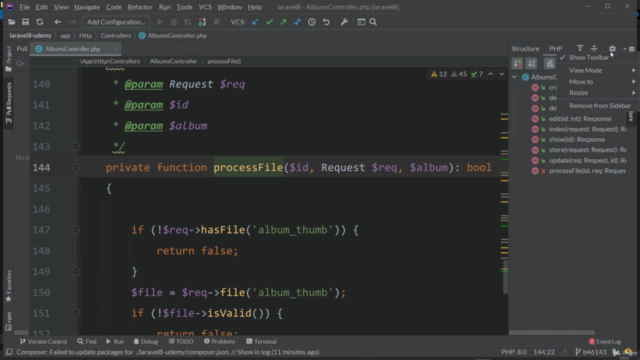Open the Problems tool window
The image size is (640, 360).
point(220,342)
